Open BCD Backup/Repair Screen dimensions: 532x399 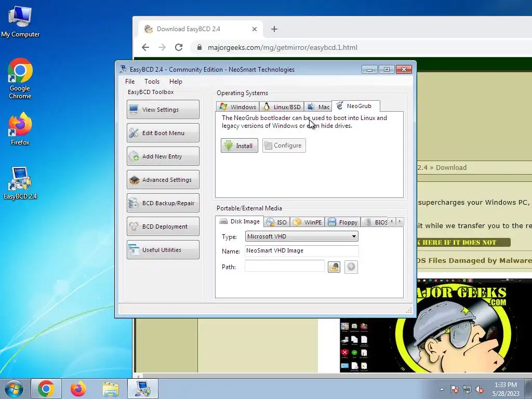click(163, 203)
